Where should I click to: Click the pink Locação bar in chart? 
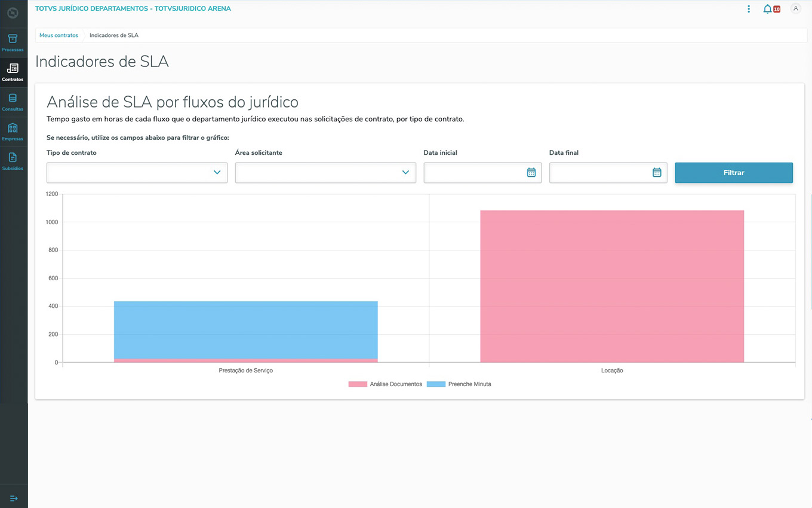(612, 287)
